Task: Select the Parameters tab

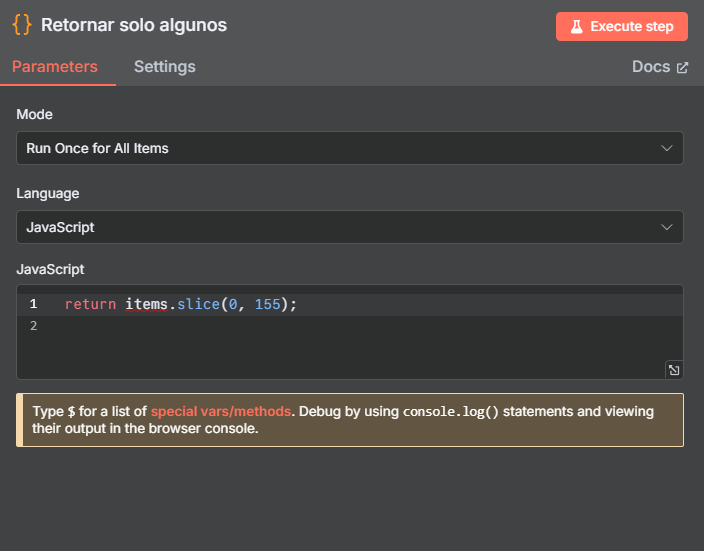Action: pyautogui.click(x=55, y=67)
